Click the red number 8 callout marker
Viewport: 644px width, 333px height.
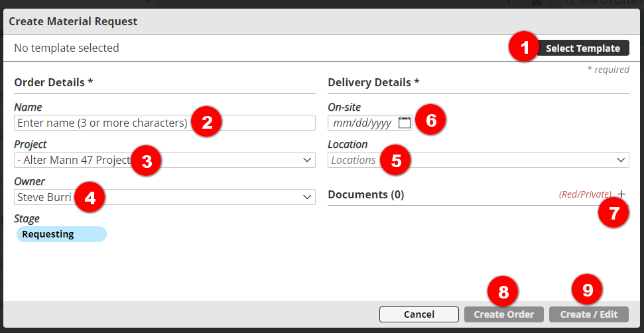[503, 291]
